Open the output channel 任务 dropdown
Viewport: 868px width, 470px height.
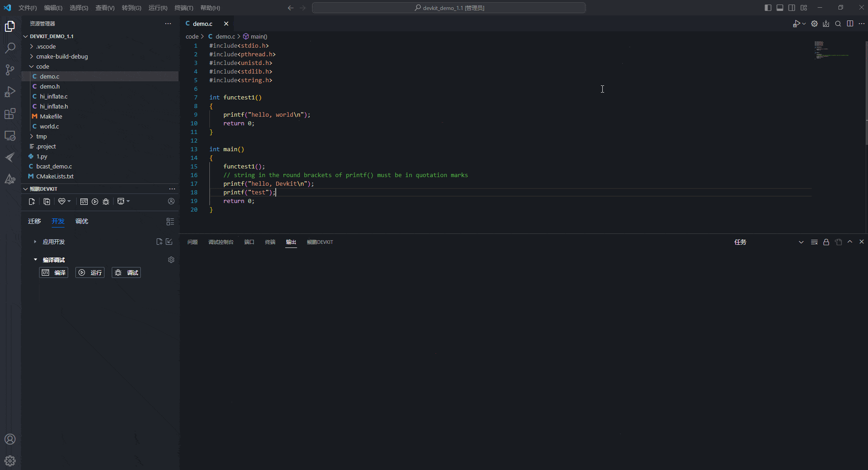pos(769,242)
